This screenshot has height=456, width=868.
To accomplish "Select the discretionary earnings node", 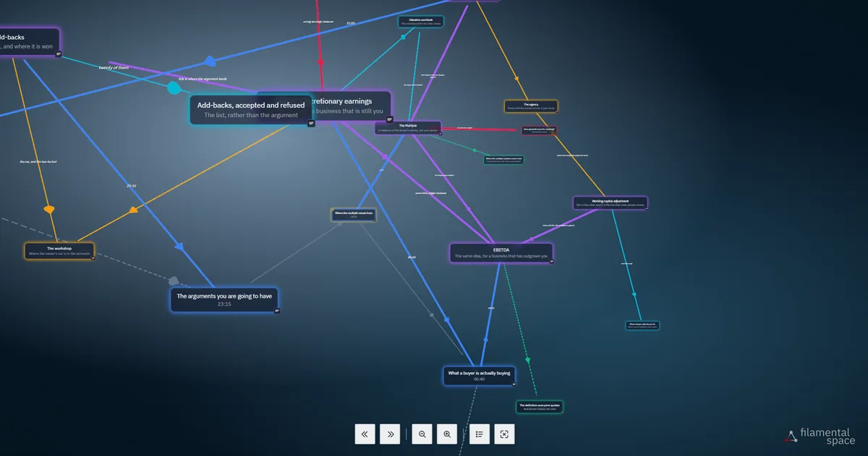I will [351, 106].
